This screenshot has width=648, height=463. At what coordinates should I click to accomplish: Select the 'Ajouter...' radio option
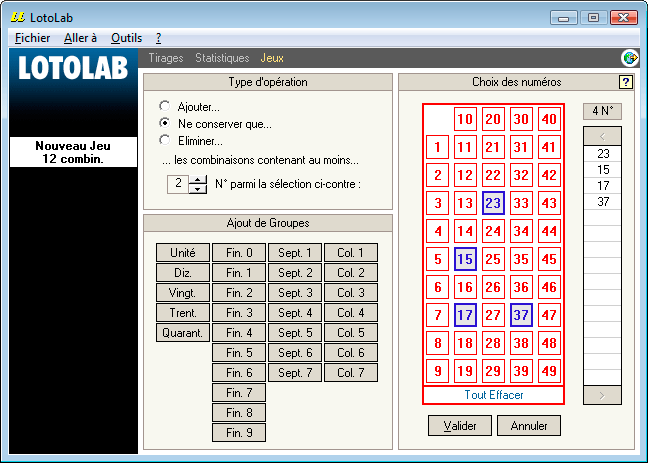tap(165, 106)
